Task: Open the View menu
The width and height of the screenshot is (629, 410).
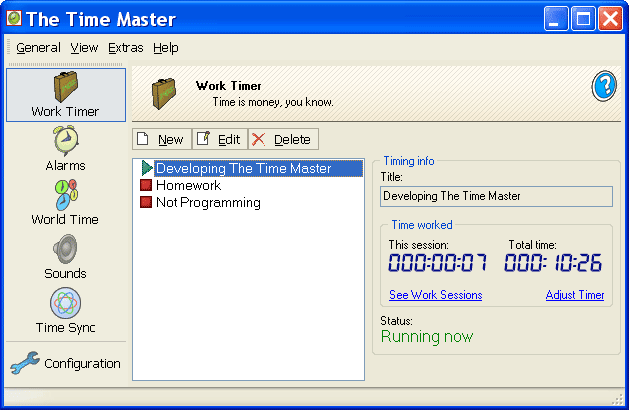Action: (x=84, y=47)
